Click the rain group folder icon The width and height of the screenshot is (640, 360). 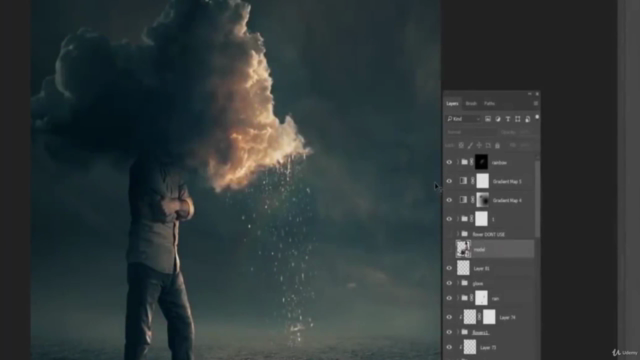pyautogui.click(x=464, y=298)
